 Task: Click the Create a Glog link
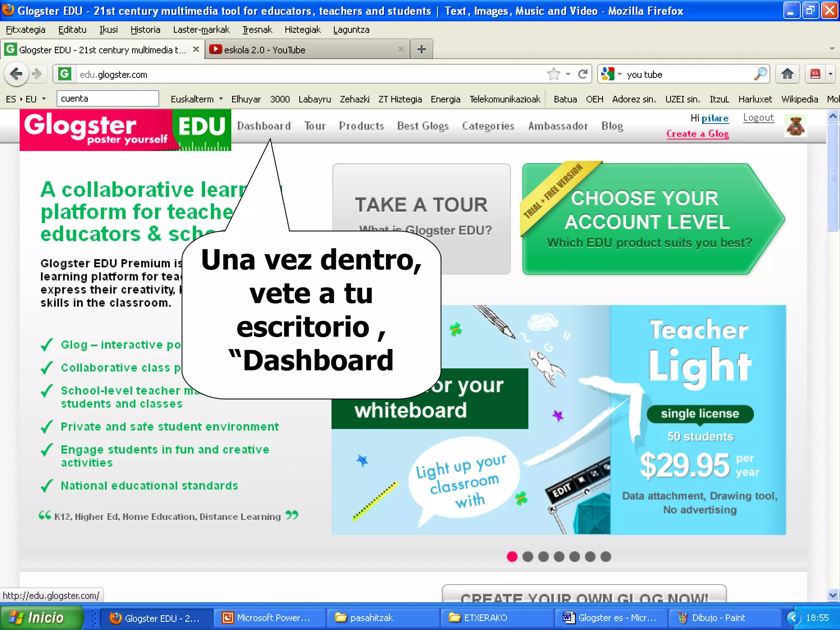[x=698, y=134]
